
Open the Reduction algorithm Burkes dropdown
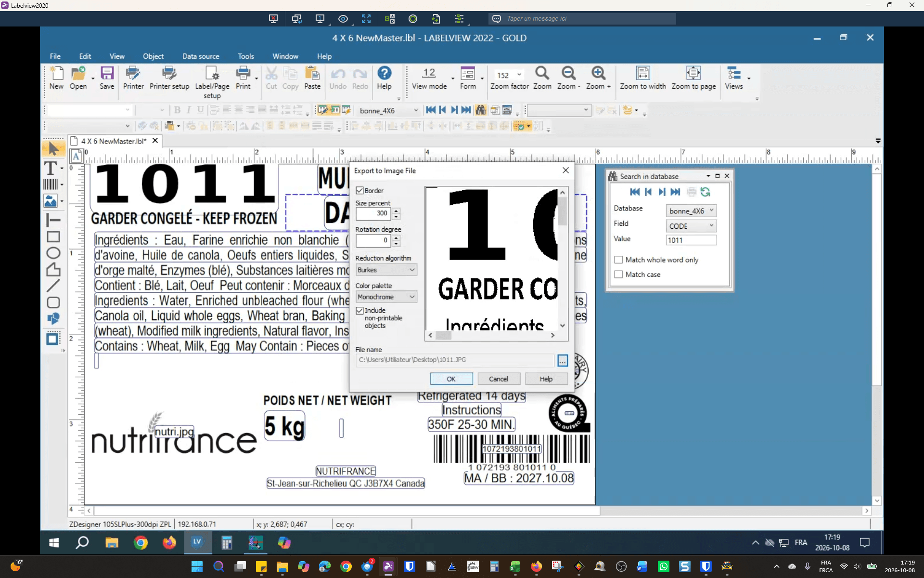click(386, 270)
